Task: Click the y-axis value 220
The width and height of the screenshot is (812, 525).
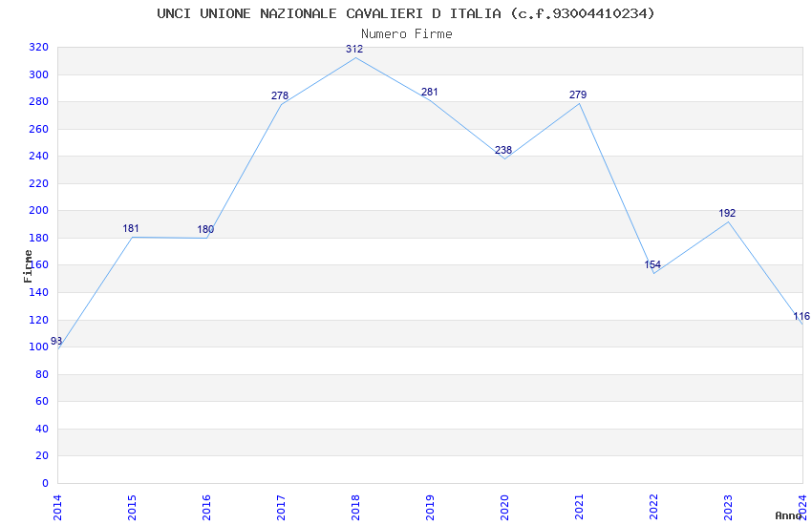Action: coord(39,183)
